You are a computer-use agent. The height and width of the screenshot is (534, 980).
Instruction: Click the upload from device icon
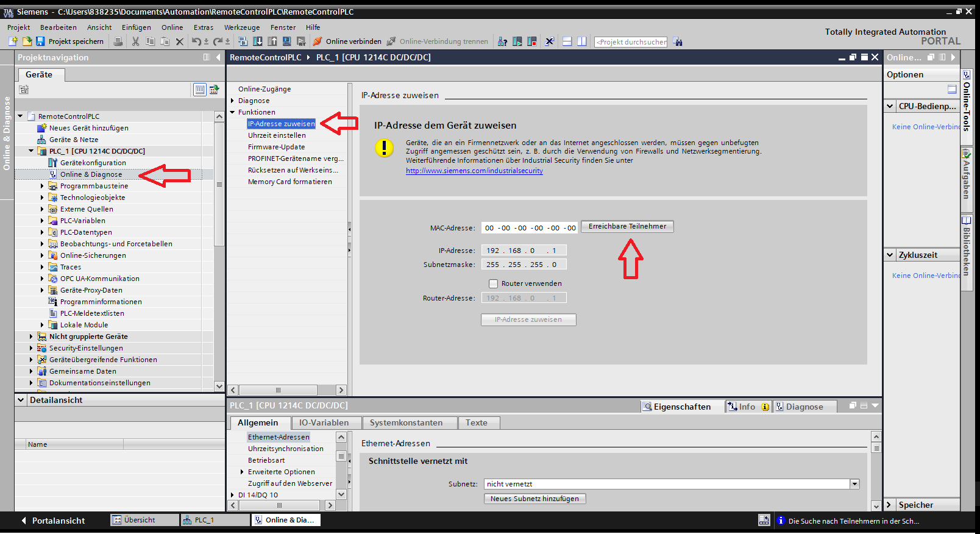click(272, 41)
